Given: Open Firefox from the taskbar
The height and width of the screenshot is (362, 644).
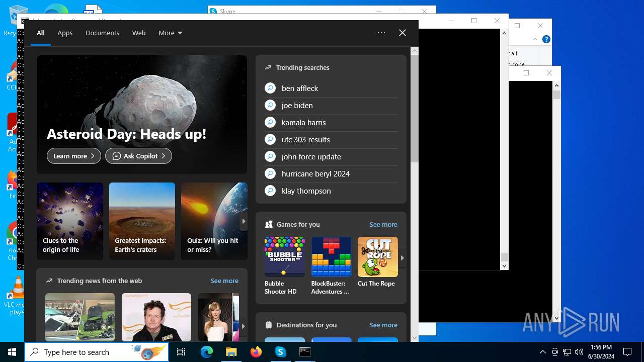Looking at the screenshot, I should (x=256, y=352).
